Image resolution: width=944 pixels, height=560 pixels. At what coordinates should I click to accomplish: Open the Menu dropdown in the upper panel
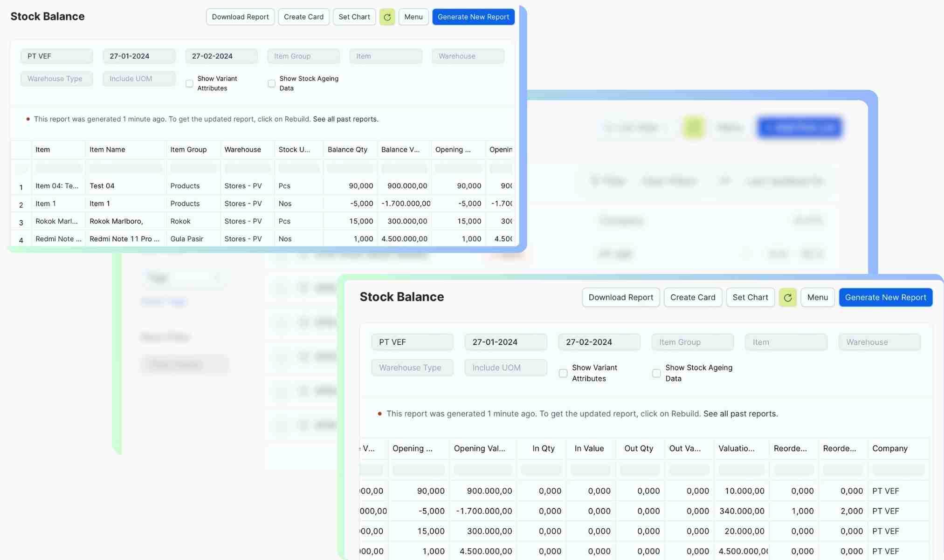[x=413, y=17]
